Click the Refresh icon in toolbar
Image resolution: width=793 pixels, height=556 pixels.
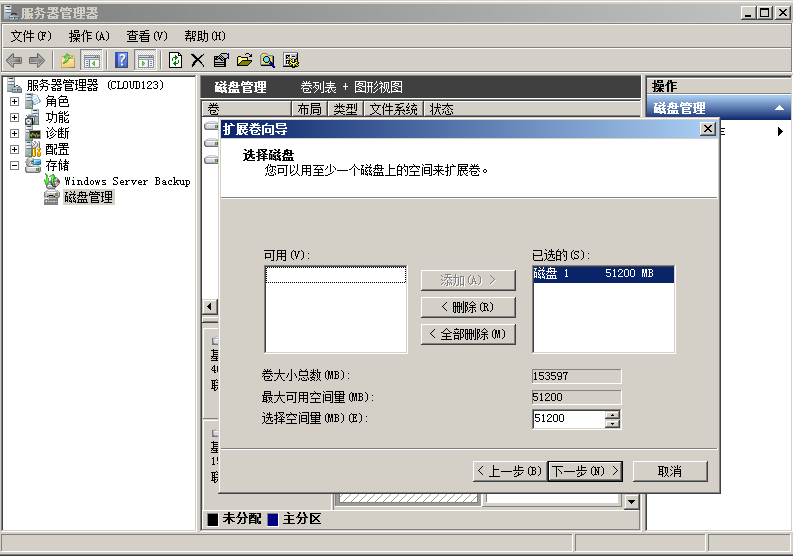[x=175, y=60]
